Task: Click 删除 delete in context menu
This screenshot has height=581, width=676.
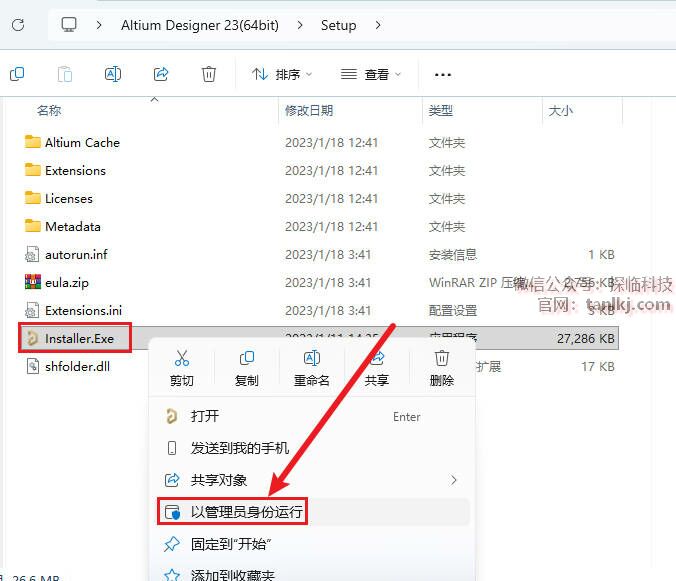Action: point(442,368)
